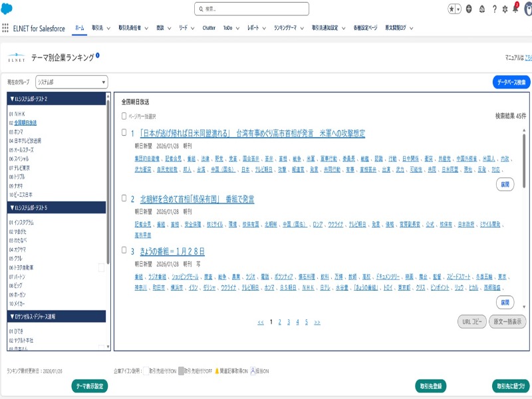This screenshot has width=532, height=399.
Task: Open the 取引先責任者 tab dropdown chevron
Action: tap(146, 28)
